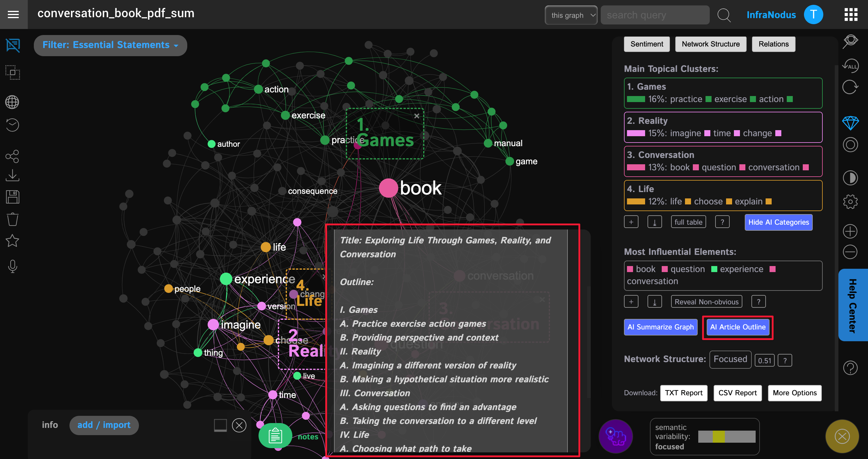Click the download arrow under Topical Clusters
This screenshot has width=868, height=459.
[655, 222]
